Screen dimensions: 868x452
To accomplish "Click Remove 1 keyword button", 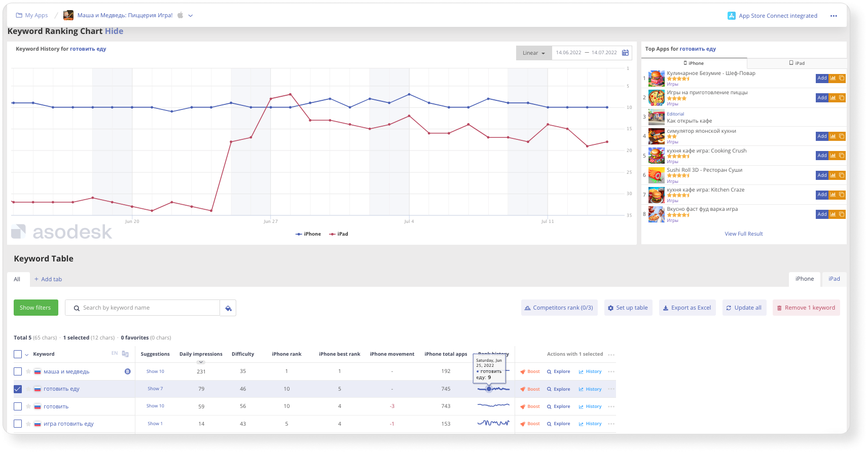I will pos(806,308).
